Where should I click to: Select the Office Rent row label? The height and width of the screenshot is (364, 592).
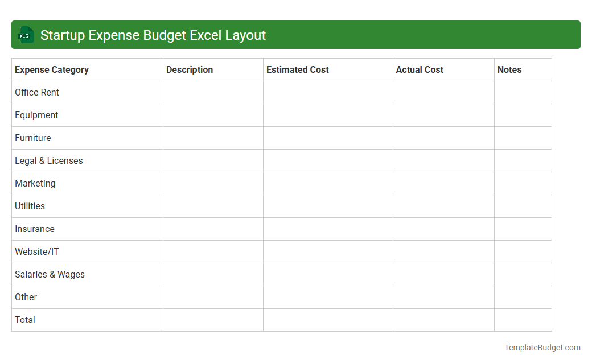click(37, 92)
